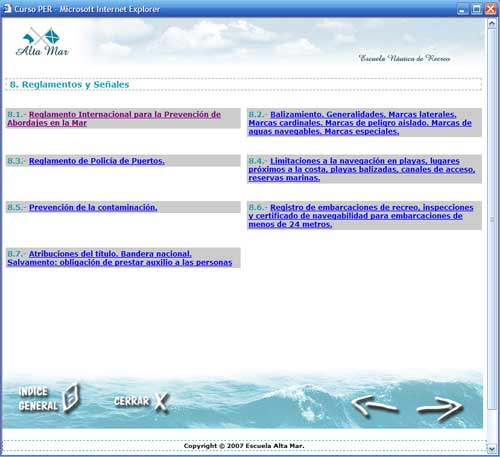
Task: Maximize the Curso PER window
Action: pyautogui.click(x=477, y=9)
